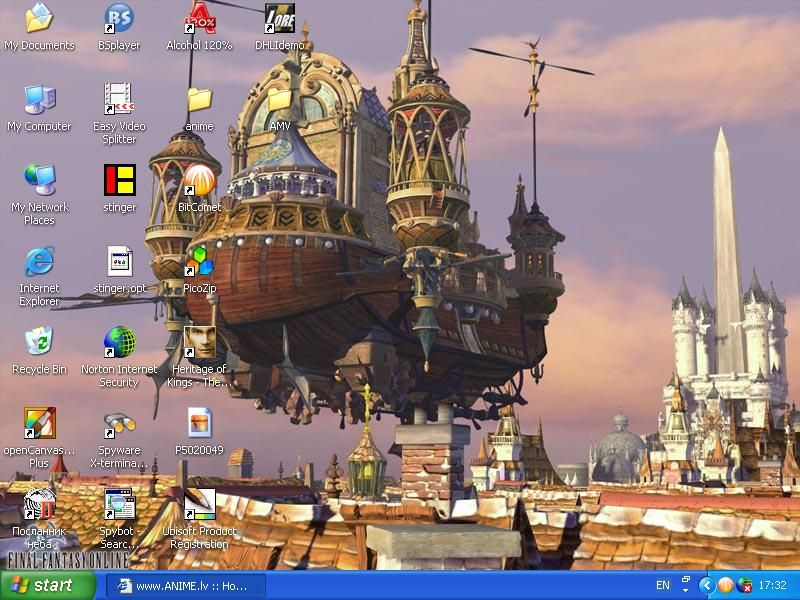800x600 pixels.
Task: Select the Heritage of Kings shortcut icon
Action: pyautogui.click(x=199, y=341)
